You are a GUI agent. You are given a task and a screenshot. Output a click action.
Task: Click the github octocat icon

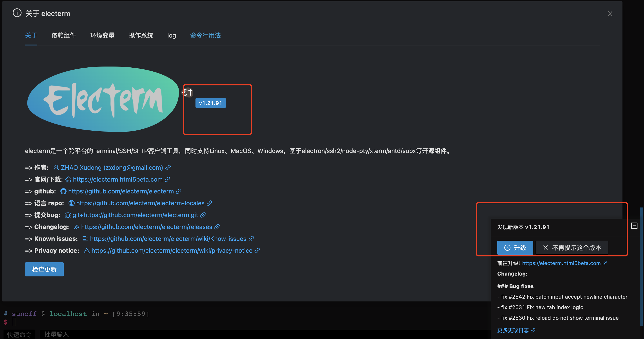(x=63, y=191)
